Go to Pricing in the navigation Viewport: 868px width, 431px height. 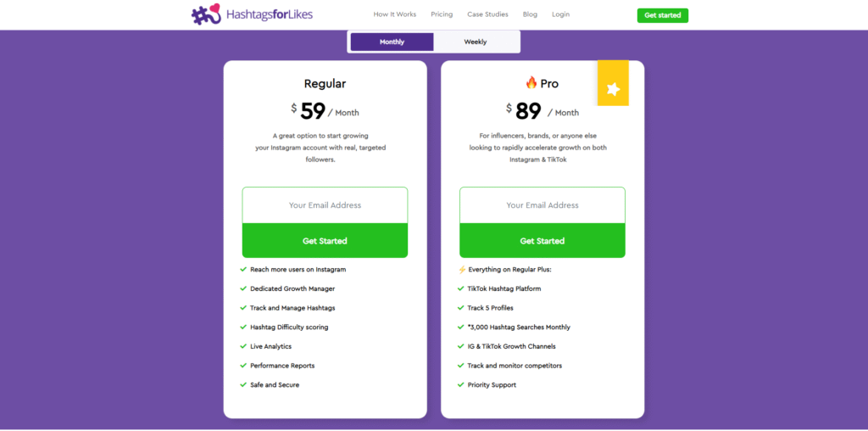(442, 14)
